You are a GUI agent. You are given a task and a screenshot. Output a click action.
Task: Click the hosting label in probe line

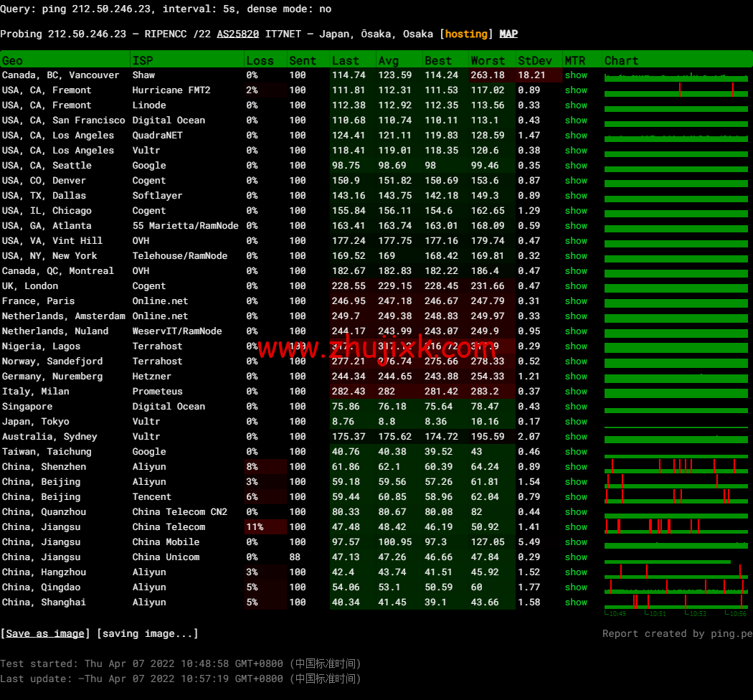click(468, 34)
